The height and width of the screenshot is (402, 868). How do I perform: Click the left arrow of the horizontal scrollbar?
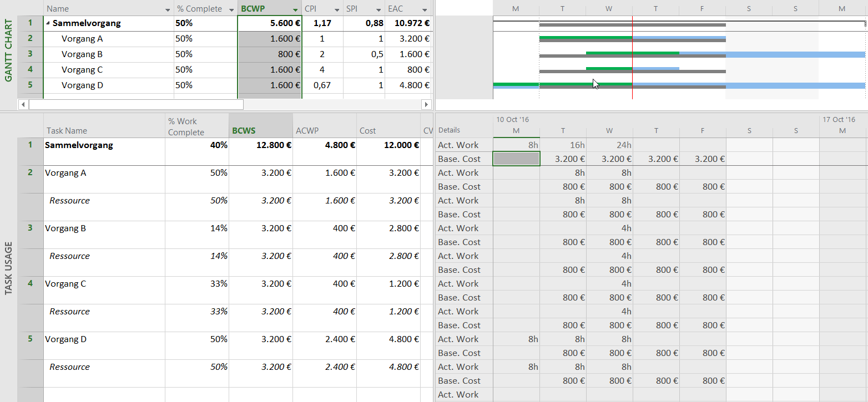point(23,104)
